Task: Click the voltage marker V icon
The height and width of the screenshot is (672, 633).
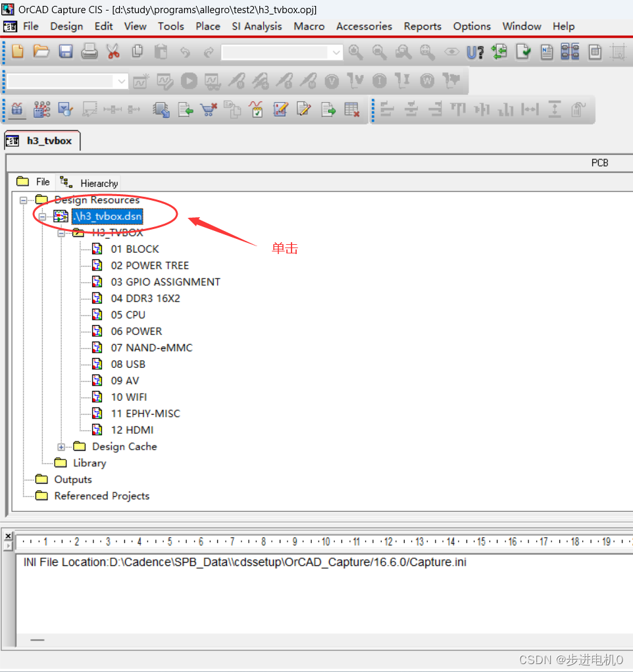Action: click(332, 81)
